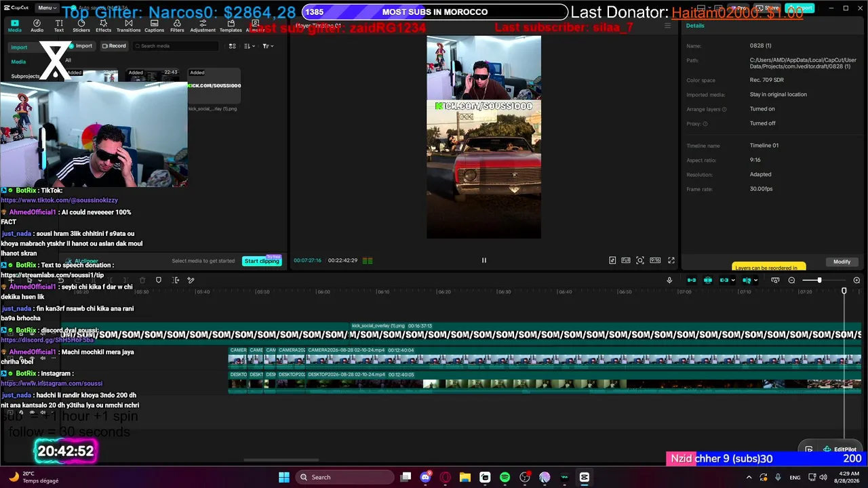
Task: Click the timeline zoom slider
Action: coord(823,280)
